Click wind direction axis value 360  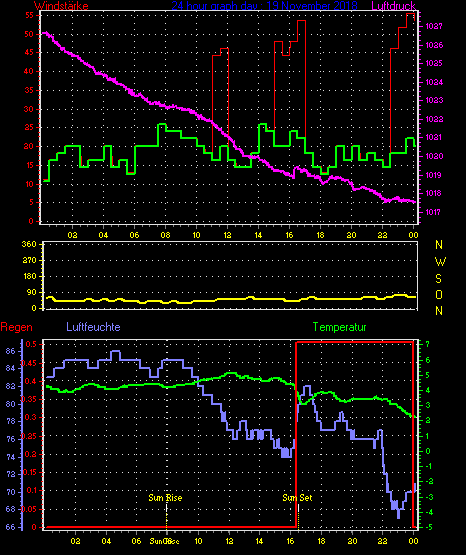point(29,244)
